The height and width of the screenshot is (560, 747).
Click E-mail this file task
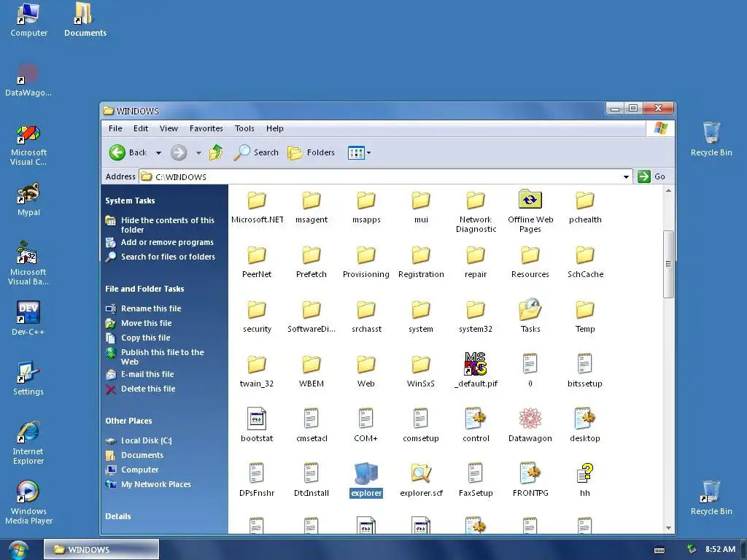(x=140, y=374)
